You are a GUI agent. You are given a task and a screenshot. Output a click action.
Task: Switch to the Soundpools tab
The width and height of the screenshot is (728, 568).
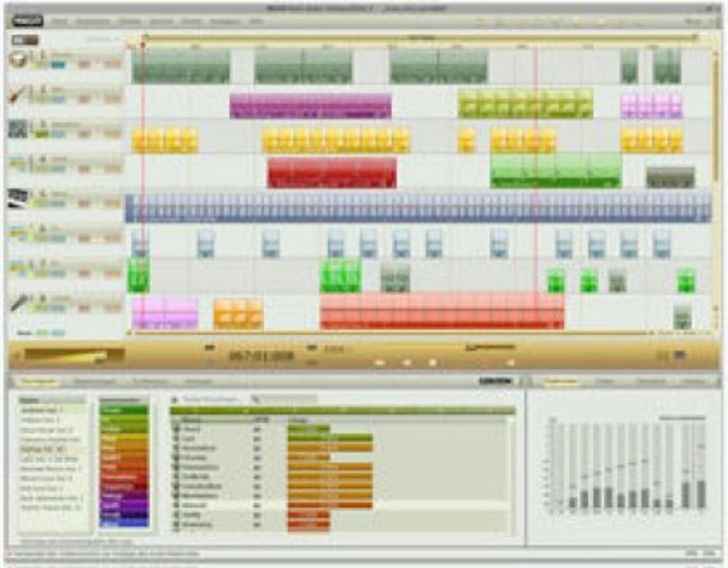pyautogui.click(x=39, y=382)
